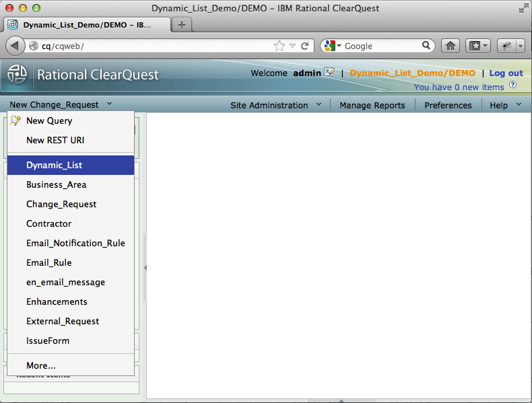The width and height of the screenshot is (532, 403).
Task: Select Email_Notification_Rule record type
Action: pos(71,243)
